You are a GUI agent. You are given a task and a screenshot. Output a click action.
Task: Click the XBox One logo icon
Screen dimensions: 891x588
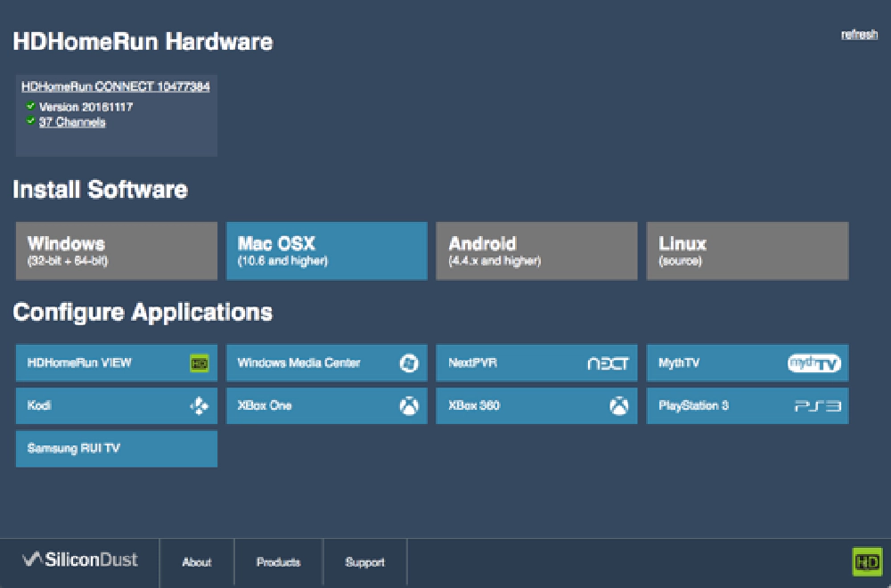pyautogui.click(x=409, y=405)
